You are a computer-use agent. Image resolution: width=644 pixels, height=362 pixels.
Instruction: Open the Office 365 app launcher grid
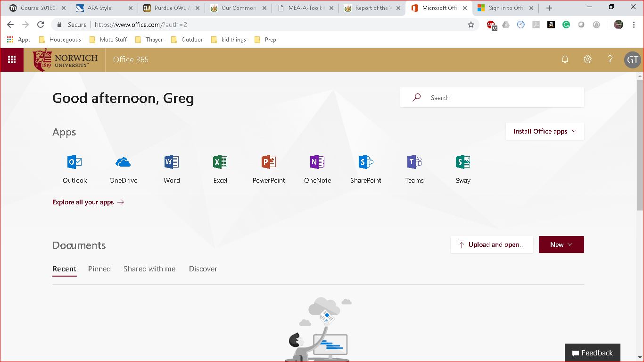(x=12, y=59)
